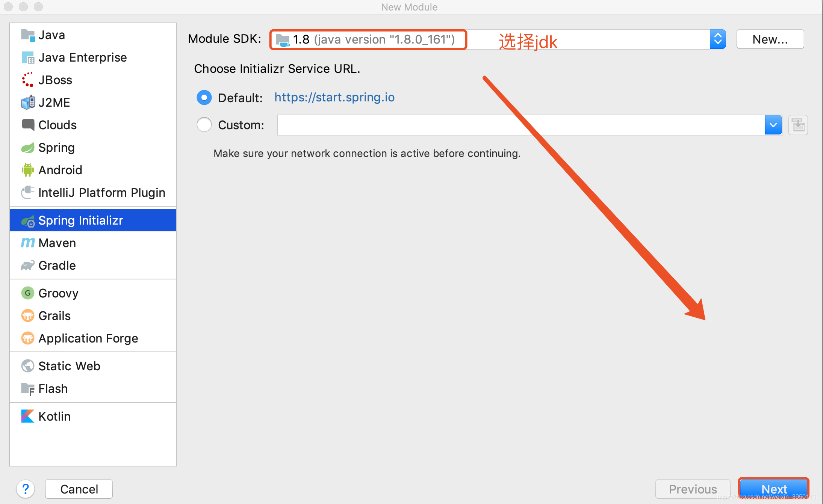
Task: Click the Java Enterprise icon
Action: pyautogui.click(x=28, y=57)
